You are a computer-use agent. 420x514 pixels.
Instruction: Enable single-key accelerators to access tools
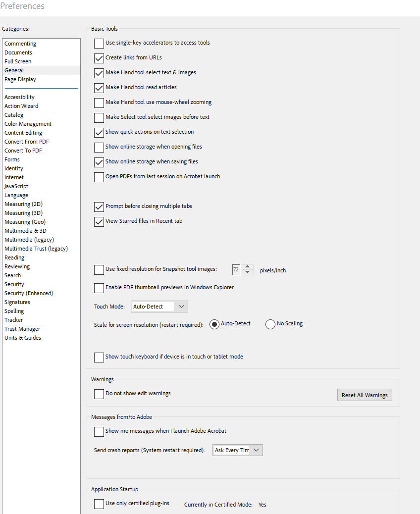click(99, 43)
